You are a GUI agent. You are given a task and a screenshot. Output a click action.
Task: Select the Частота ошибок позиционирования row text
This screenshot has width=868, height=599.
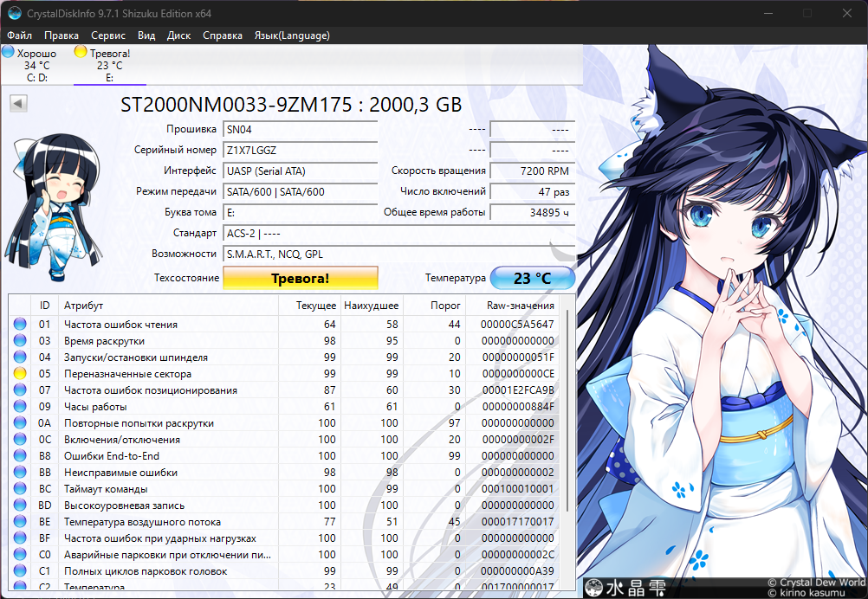151,390
